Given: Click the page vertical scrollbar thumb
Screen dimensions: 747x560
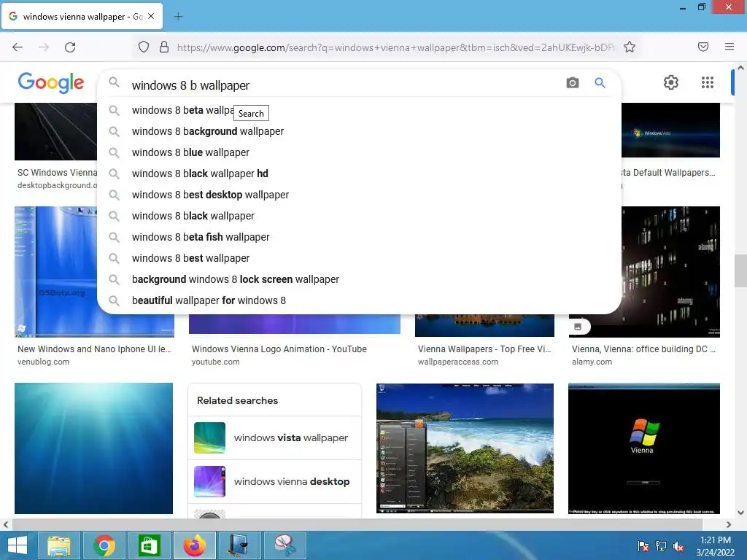Looking at the screenshot, I should [x=740, y=271].
